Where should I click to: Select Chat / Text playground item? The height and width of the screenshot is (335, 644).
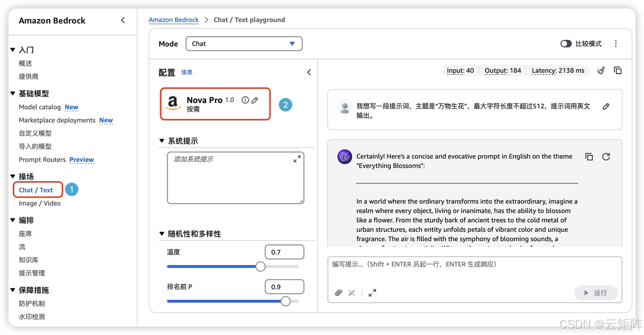click(x=36, y=190)
